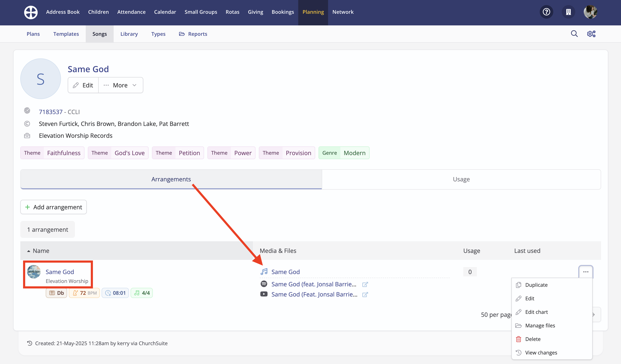Image resolution: width=621 pixels, height=364 pixels.
Task: Click the Theme God's Love tag
Action: 118,153
